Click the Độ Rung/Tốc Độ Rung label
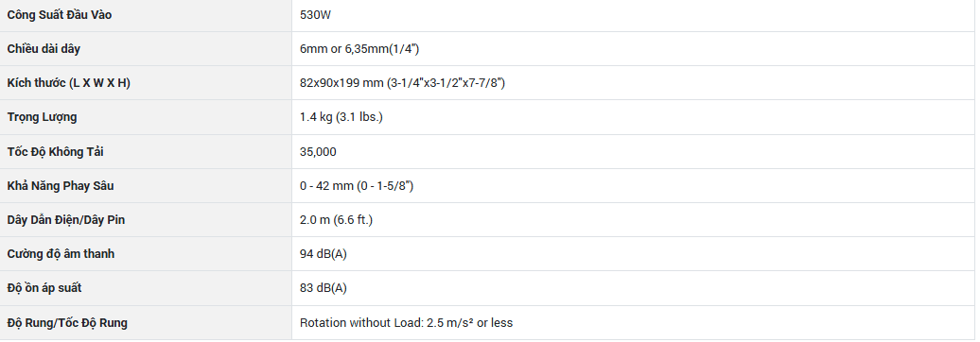The height and width of the screenshot is (342, 980). 67,323
